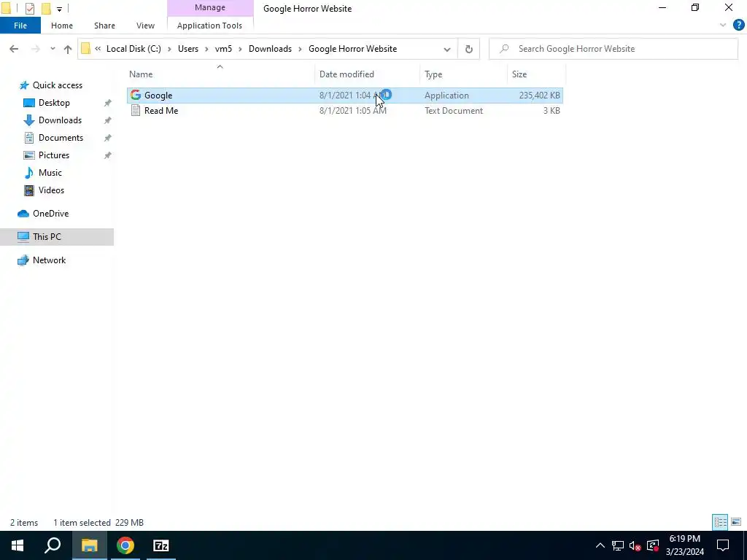Switch to large icons view layout
Viewport: 747px width, 560px height.
coord(736,522)
